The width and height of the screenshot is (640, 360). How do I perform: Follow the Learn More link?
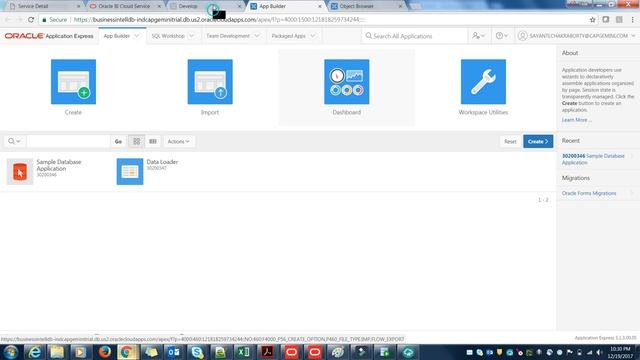pyautogui.click(x=576, y=120)
